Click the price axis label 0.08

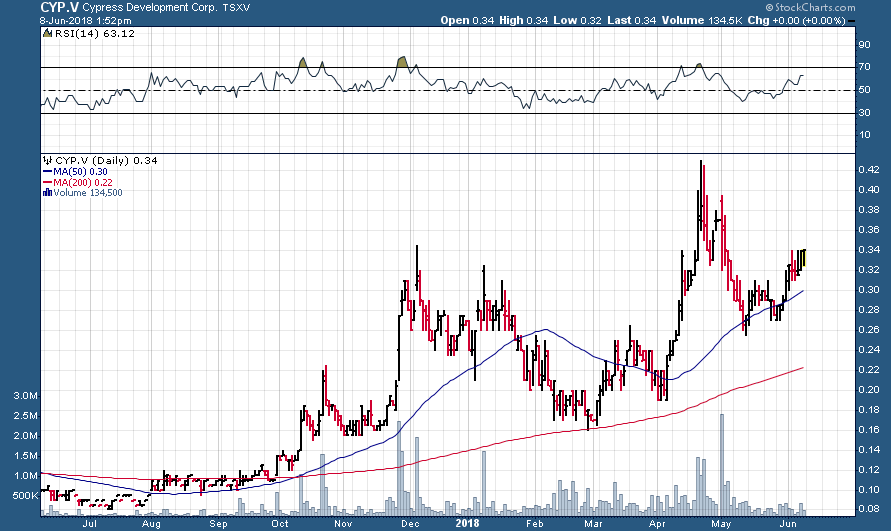869,509
